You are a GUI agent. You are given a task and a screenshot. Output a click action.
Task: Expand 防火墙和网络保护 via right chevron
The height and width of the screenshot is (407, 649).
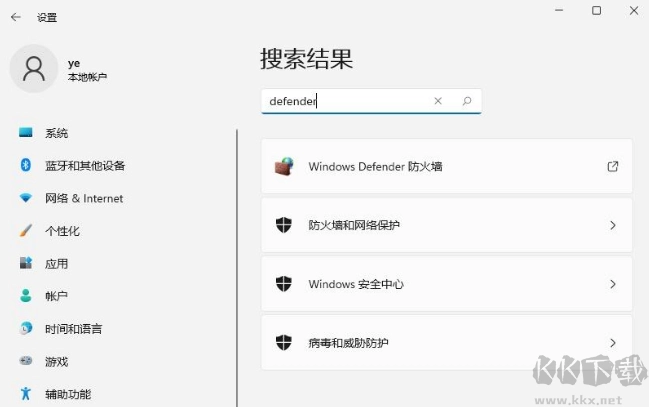pyautogui.click(x=613, y=226)
